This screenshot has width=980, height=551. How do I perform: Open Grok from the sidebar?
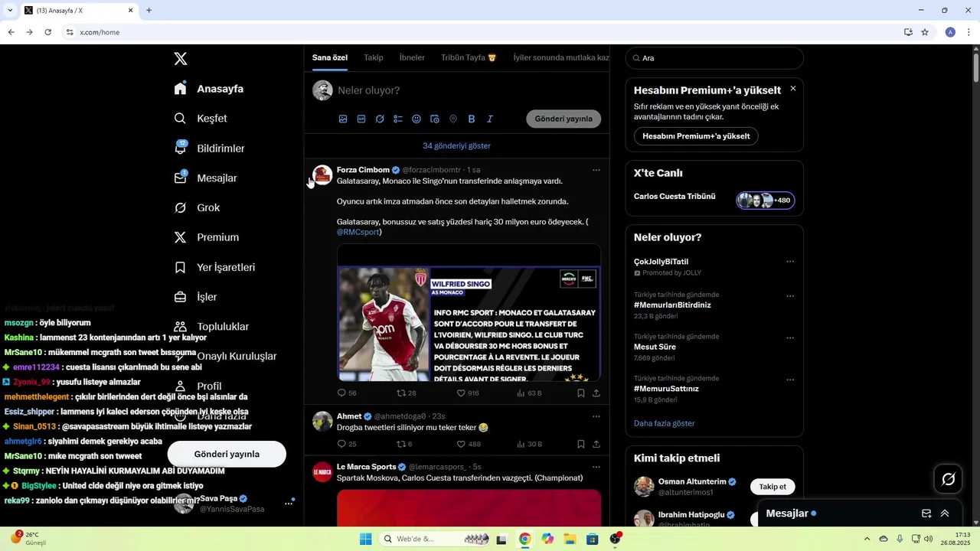197,208
